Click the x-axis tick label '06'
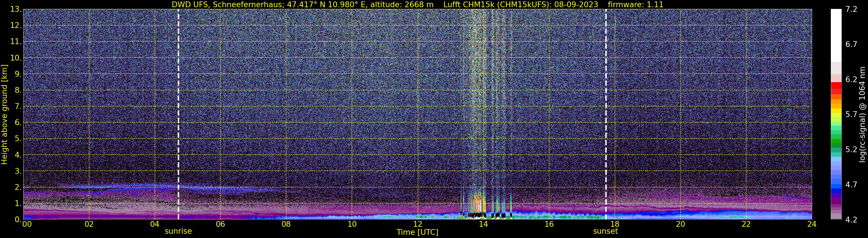Viewport: 868px width, 238px height. point(220,224)
